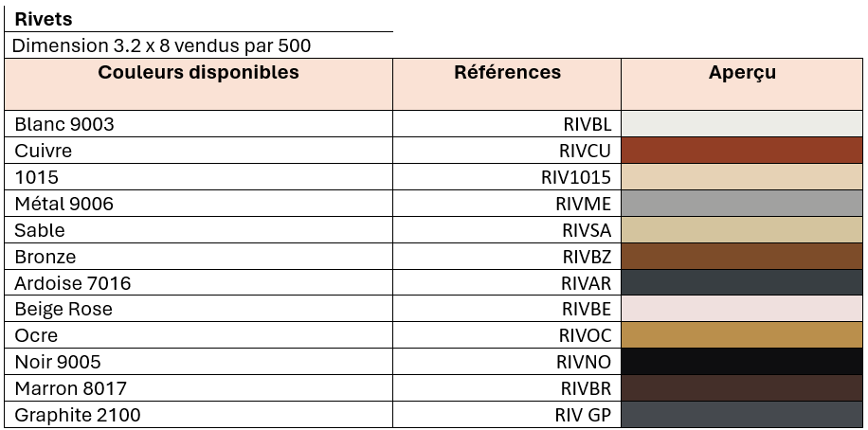The height and width of the screenshot is (430, 868).
Task: Select the Rivets title cell
Action: (x=44, y=19)
